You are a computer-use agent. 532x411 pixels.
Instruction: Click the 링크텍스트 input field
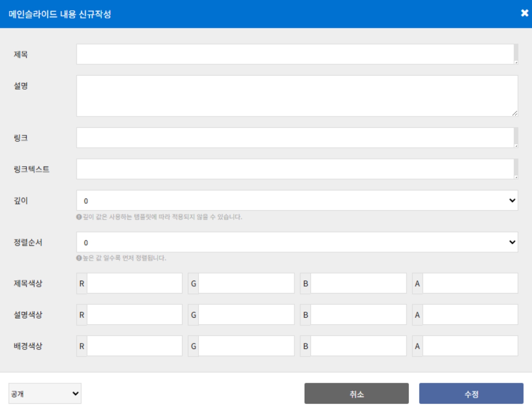(x=297, y=169)
